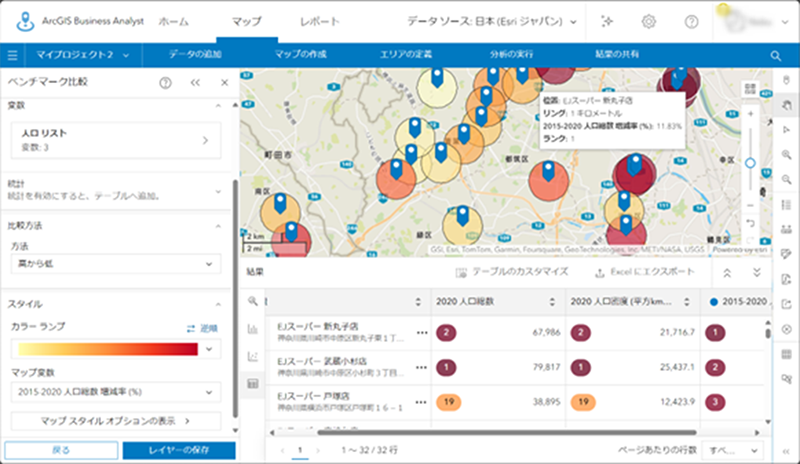Click the map zoom slider handle
Screen dimensions: 800x464
[x=750, y=163]
